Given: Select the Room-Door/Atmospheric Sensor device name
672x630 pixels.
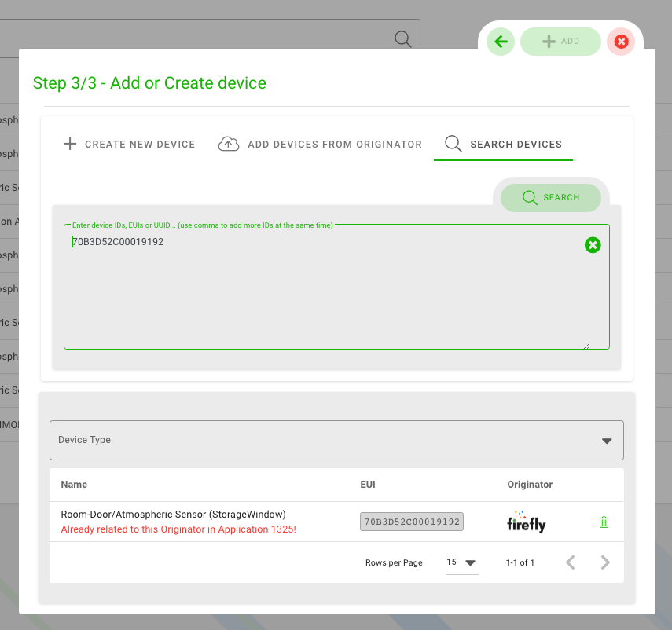Looking at the screenshot, I should tap(173, 515).
